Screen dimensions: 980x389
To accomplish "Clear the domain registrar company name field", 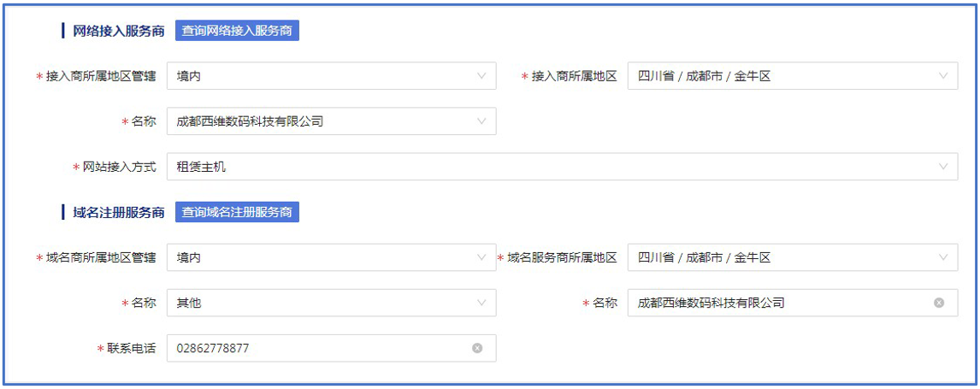I will coord(939,303).
